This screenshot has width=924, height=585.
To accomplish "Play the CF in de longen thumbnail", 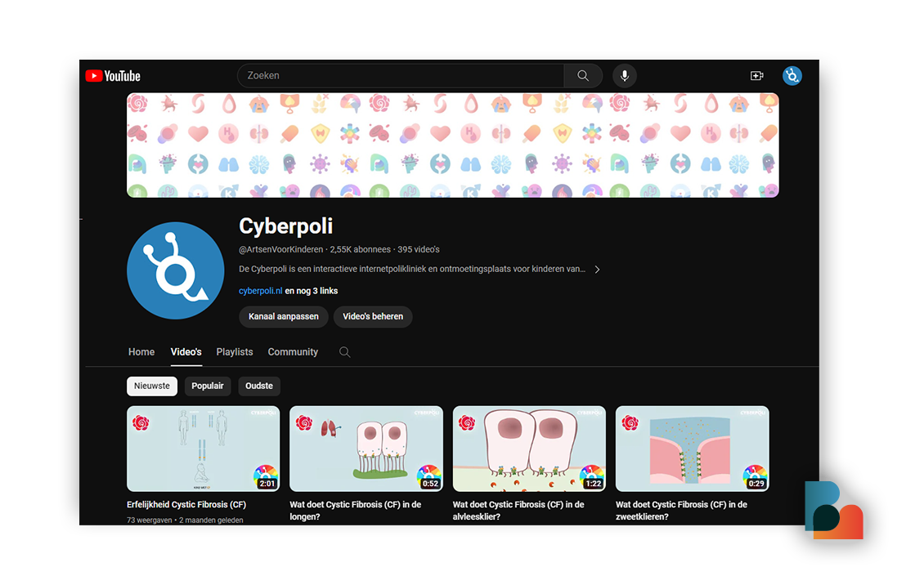I will 366,449.
